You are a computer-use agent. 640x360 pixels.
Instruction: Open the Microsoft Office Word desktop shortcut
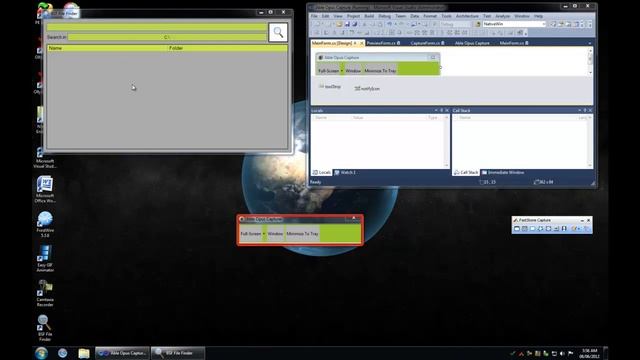pyautogui.click(x=44, y=190)
